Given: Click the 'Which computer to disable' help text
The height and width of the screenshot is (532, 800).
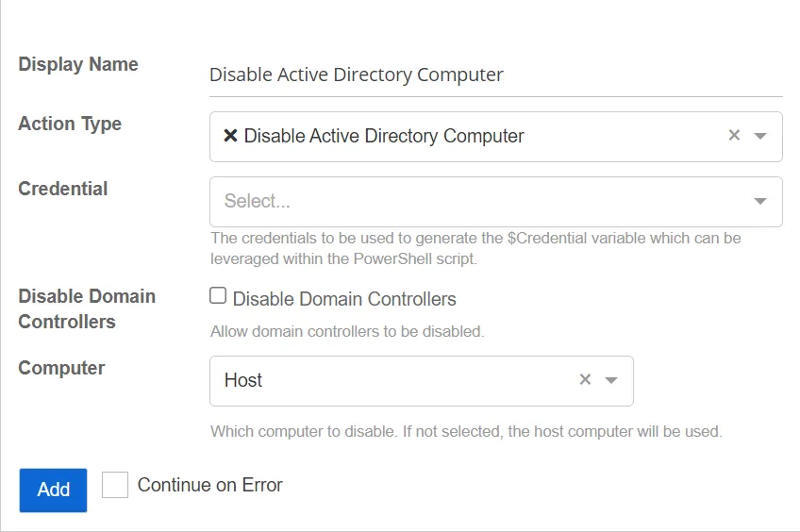Looking at the screenshot, I should point(466,431).
